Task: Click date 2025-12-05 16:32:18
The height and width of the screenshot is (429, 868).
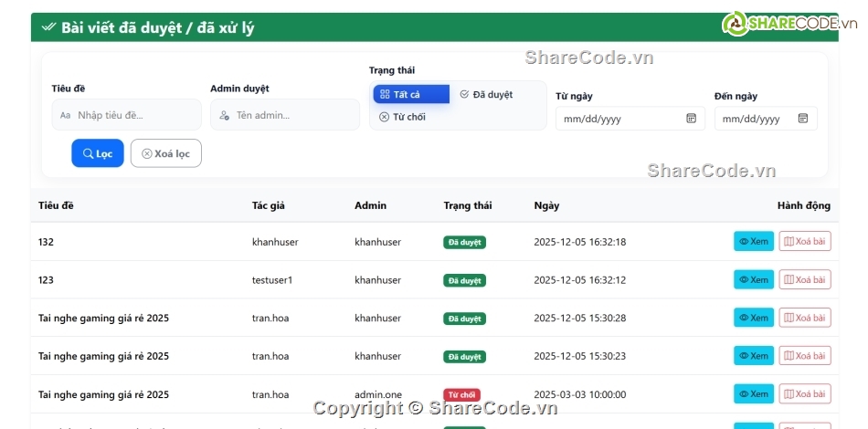Action: (579, 242)
